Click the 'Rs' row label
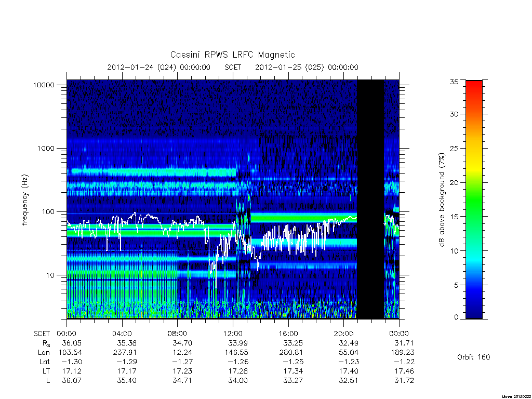Viewport: 532px width, 399px height. (x=46, y=344)
